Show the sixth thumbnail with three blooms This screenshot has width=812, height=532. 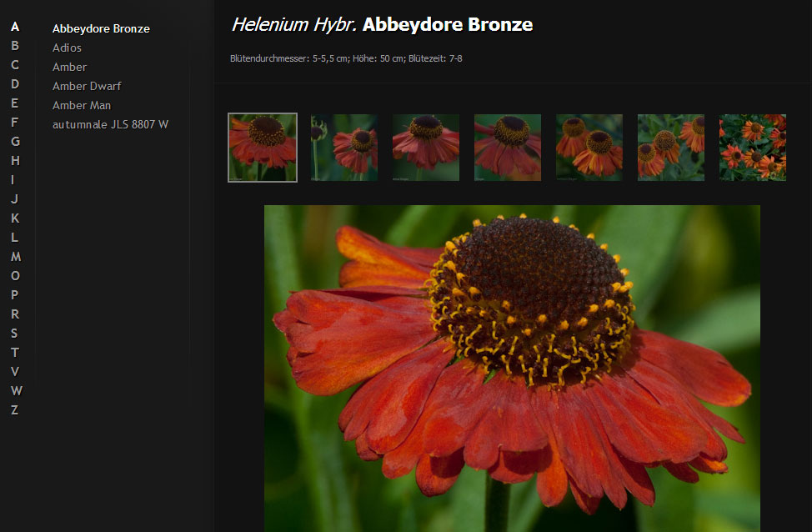click(x=671, y=148)
